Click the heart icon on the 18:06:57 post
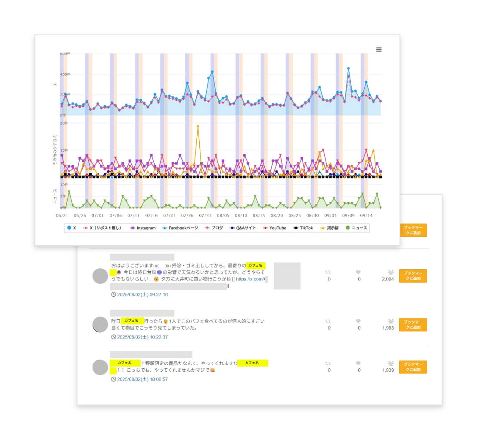Viewport: 477px width, 448px height. coord(359,363)
